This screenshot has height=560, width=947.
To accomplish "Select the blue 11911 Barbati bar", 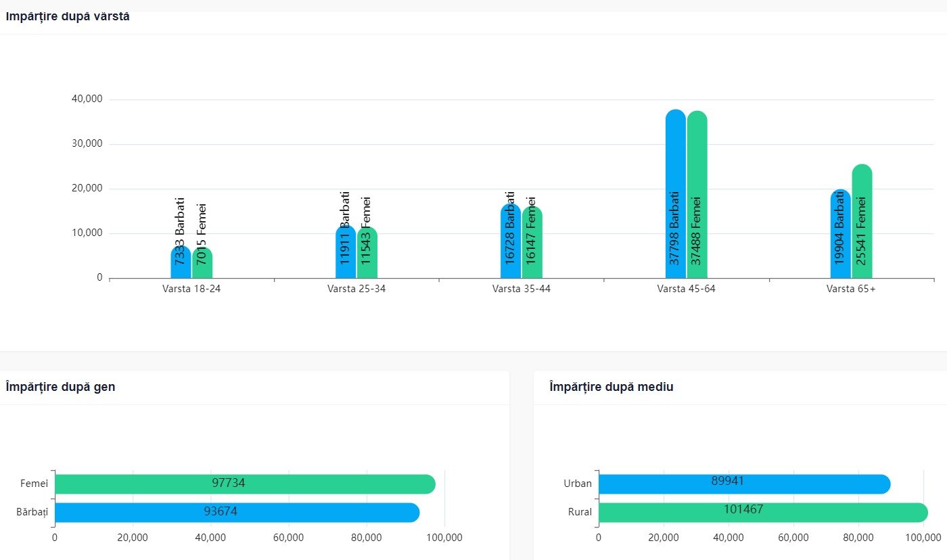I will [346, 252].
